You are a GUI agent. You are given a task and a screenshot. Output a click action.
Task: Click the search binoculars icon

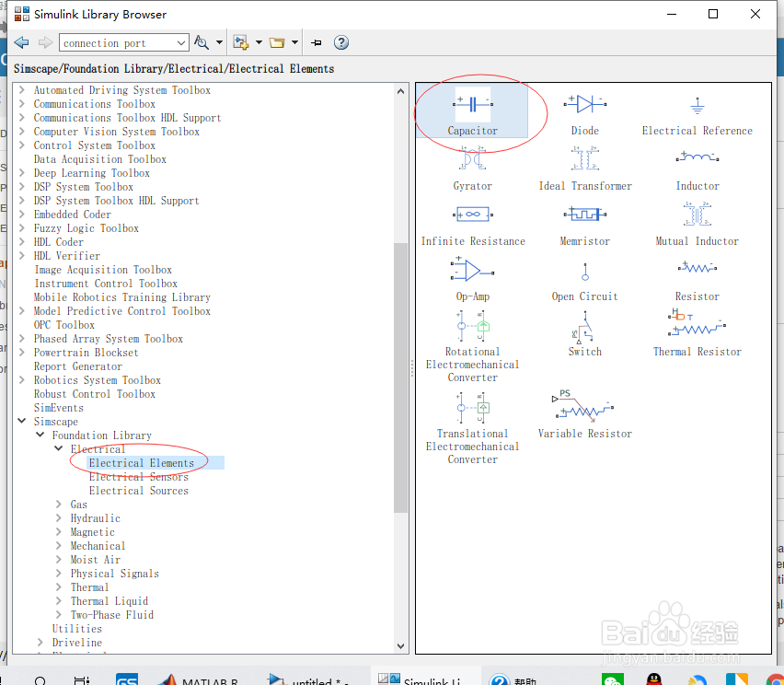[201, 42]
